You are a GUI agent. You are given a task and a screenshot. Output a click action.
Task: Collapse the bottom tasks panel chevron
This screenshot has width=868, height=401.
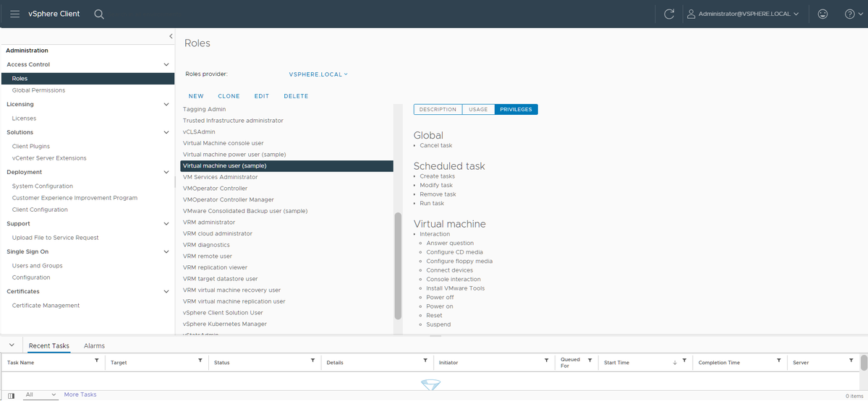click(x=11, y=345)
